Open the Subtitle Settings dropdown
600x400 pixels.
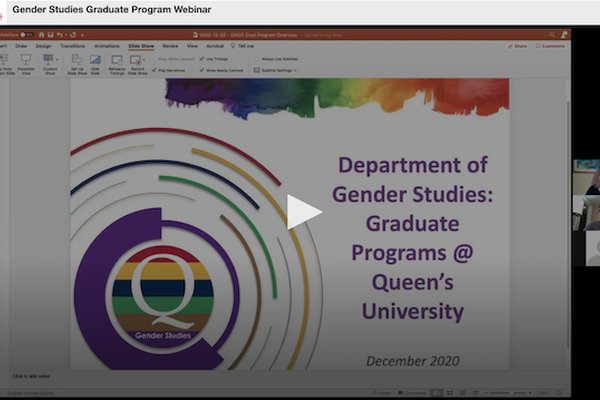(275, 70)
